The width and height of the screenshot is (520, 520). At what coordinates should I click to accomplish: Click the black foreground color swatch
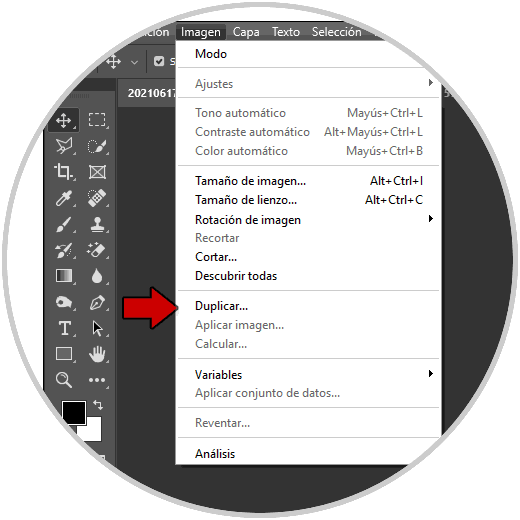coord(74,413)
